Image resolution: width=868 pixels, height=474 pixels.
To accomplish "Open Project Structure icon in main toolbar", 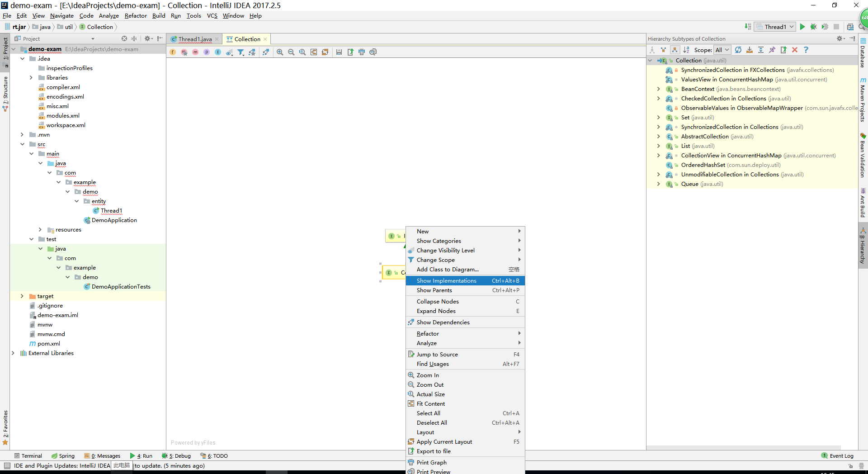I will [x=850, y=27].
